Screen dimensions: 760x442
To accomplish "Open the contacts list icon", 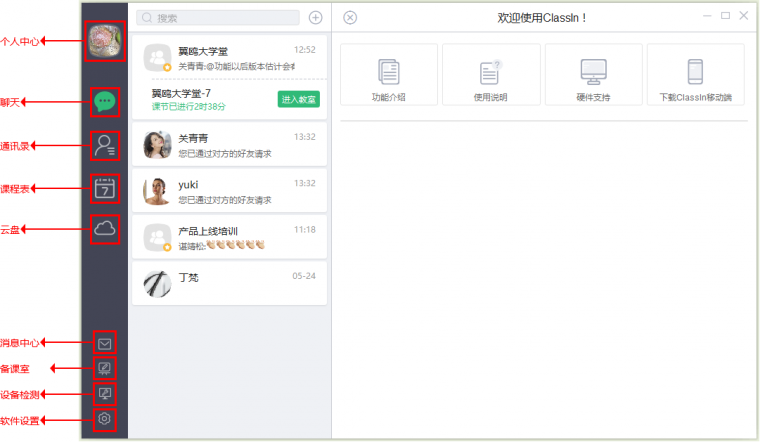I will coord(105,145).
